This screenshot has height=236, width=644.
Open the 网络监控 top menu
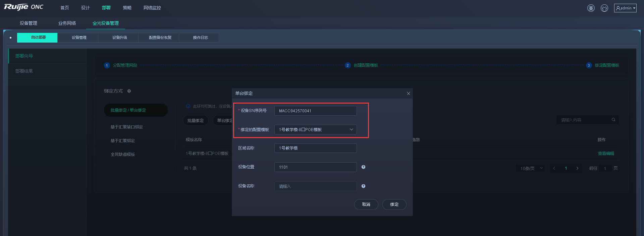click(x=152, y=8)
